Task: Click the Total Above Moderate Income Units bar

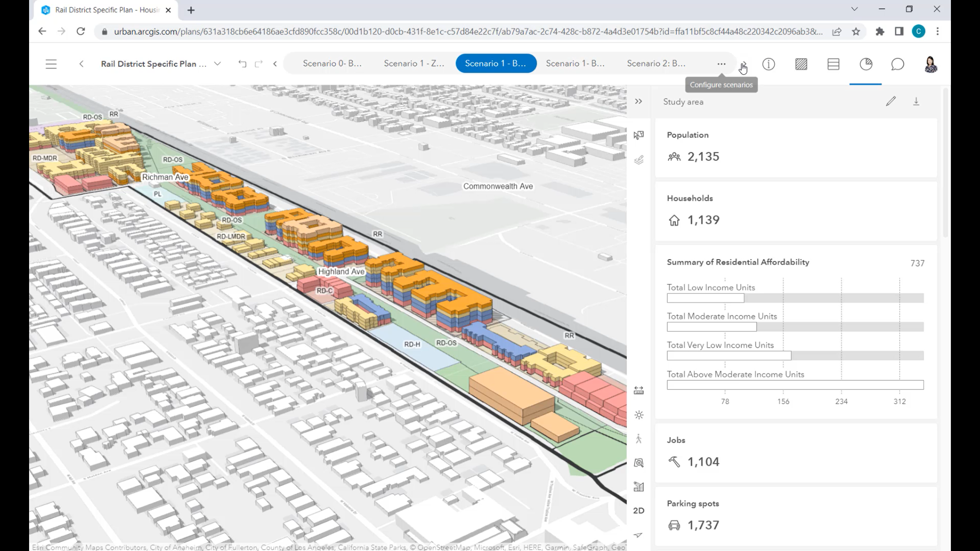Action: pos(795,385)
